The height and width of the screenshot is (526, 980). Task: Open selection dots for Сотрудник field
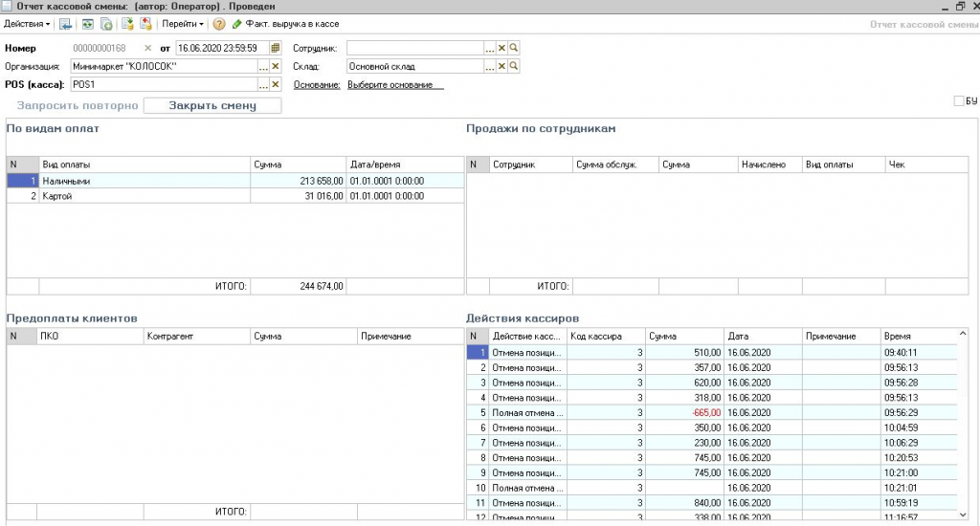click(490, 48)
